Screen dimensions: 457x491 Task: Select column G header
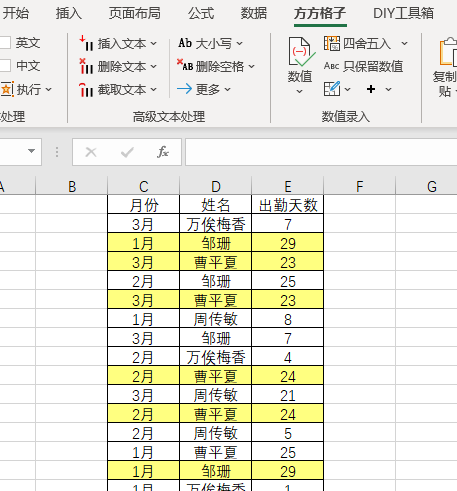[x=426, y=186]
